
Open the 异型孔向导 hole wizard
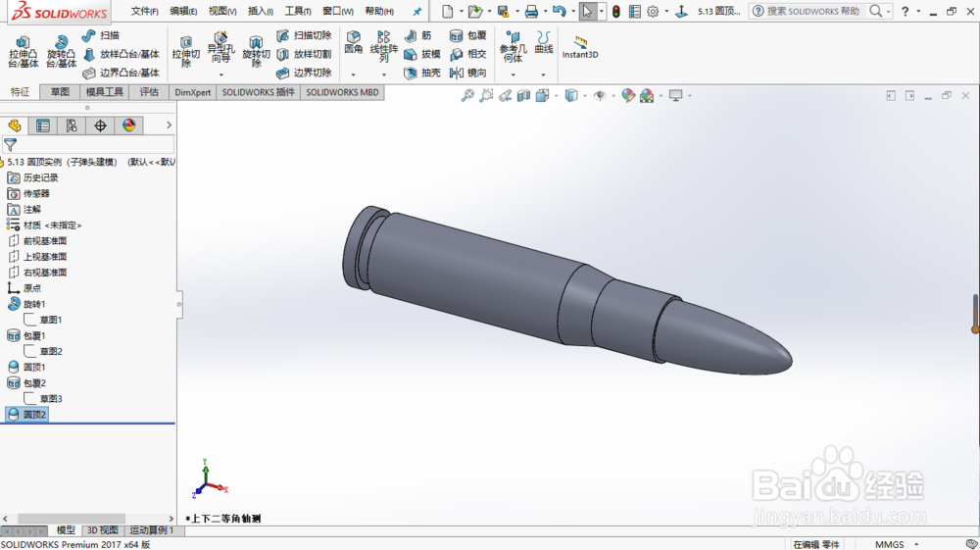[220, 47]
